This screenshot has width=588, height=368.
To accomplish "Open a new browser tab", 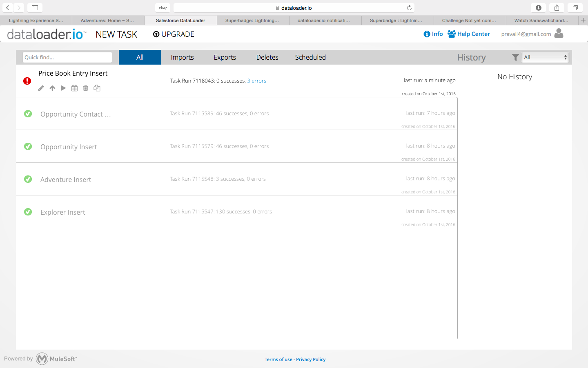I will (x=583, y=20).
